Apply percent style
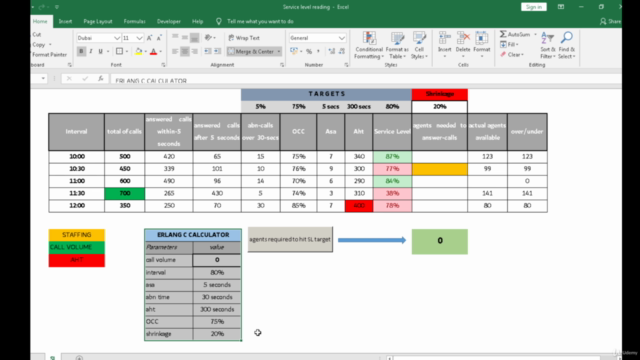 coord(309,51)
